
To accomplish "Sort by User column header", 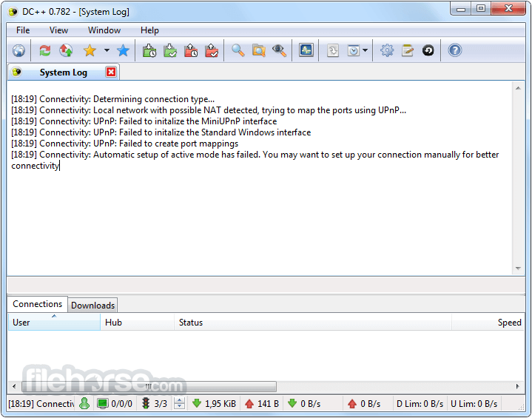I will click(54, 322).
